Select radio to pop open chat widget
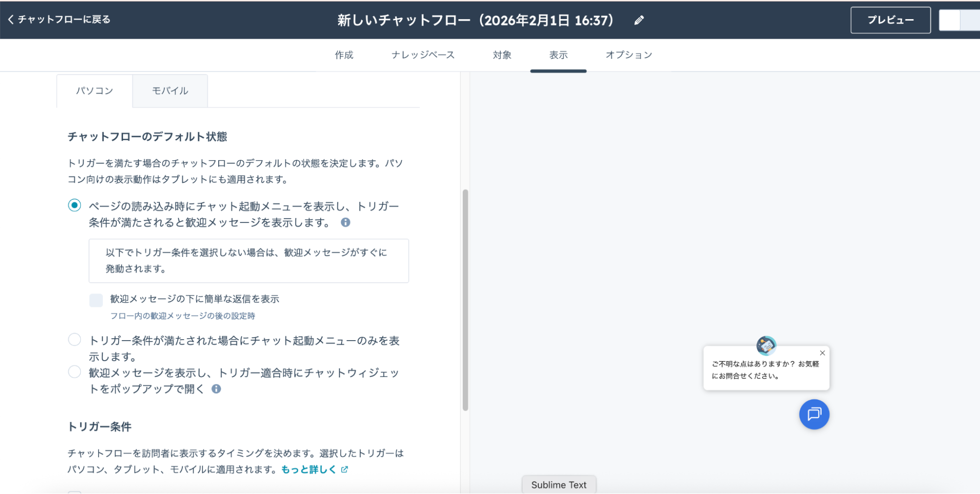The image size is (980, 494). pos(75,372)
